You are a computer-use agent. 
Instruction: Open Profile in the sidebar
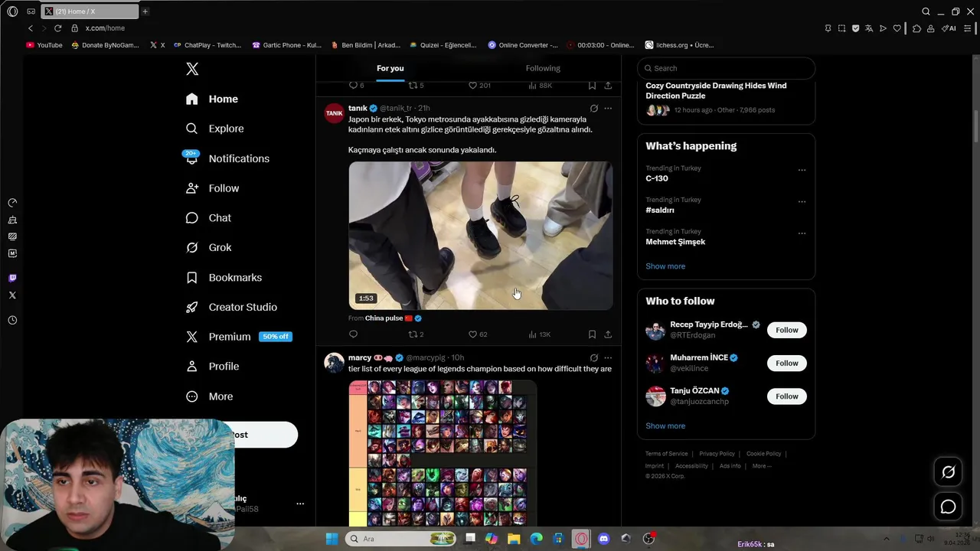[212, 367]
